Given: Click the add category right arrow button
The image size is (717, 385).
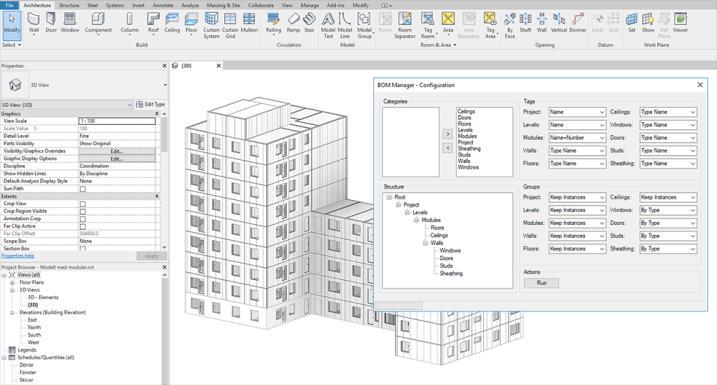Looking at the screenshot, I should click(x=448, y=134).
